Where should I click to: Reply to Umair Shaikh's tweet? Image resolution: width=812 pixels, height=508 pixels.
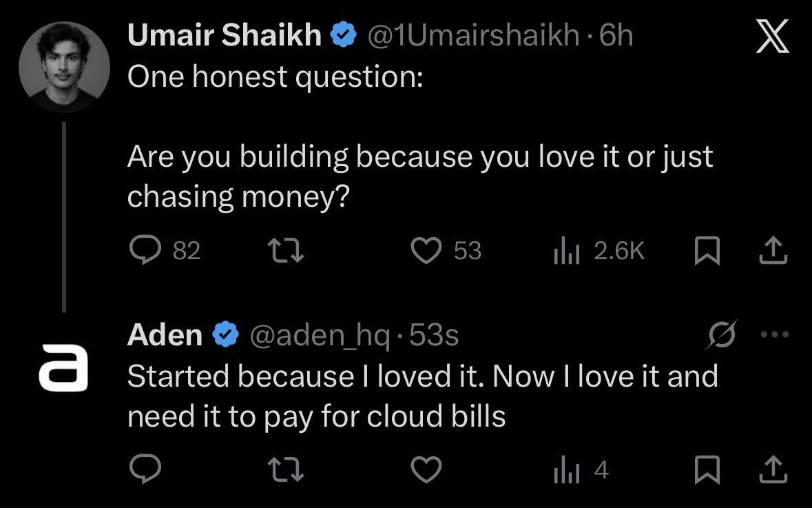coord(145,250)
